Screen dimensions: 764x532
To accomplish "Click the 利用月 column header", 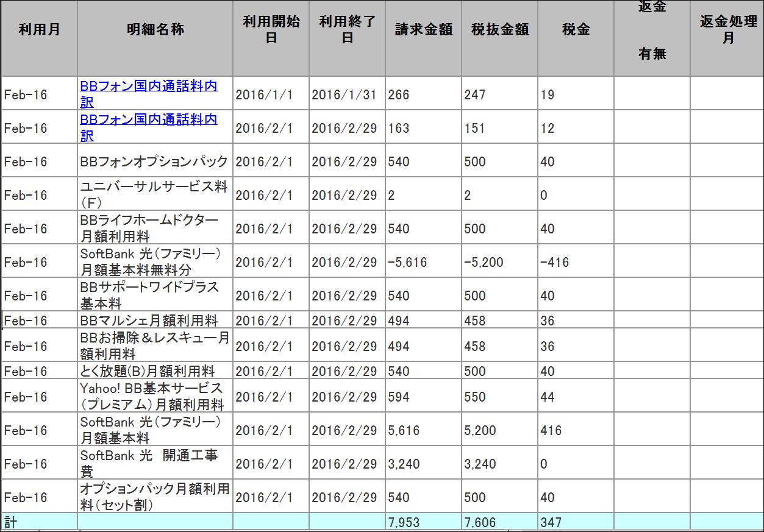I will [39, 30].
